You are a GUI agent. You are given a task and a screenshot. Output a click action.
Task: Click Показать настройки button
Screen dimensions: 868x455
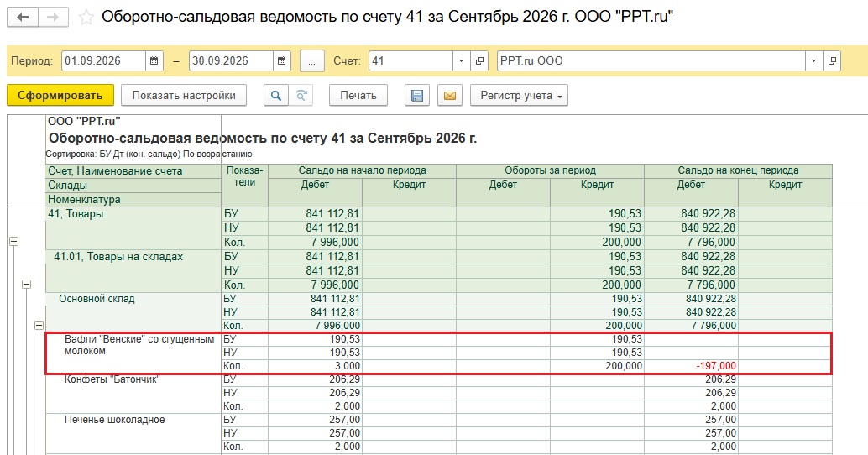[x=184, y=95]
